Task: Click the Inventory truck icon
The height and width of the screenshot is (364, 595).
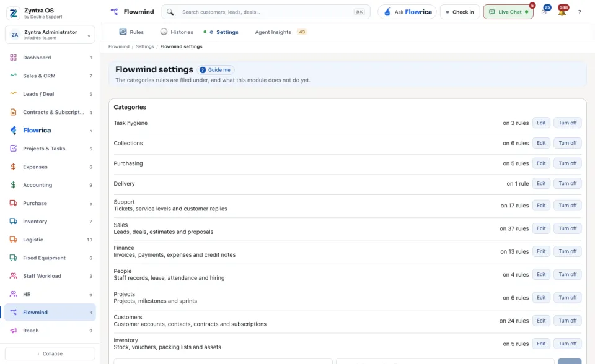Action: pyautogui.click(x=13, y=222)
